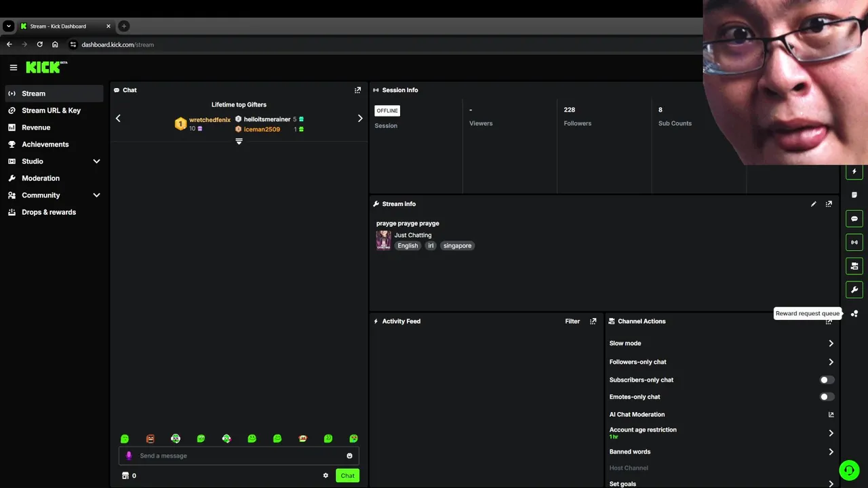The image size is (868, 488).
Task: Expand Banned words options
Action: 831,452
